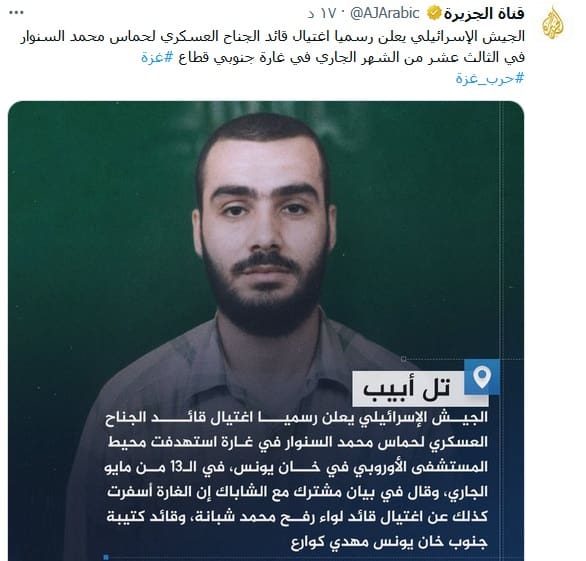Click the location pin icon in the image

point(482,377)
